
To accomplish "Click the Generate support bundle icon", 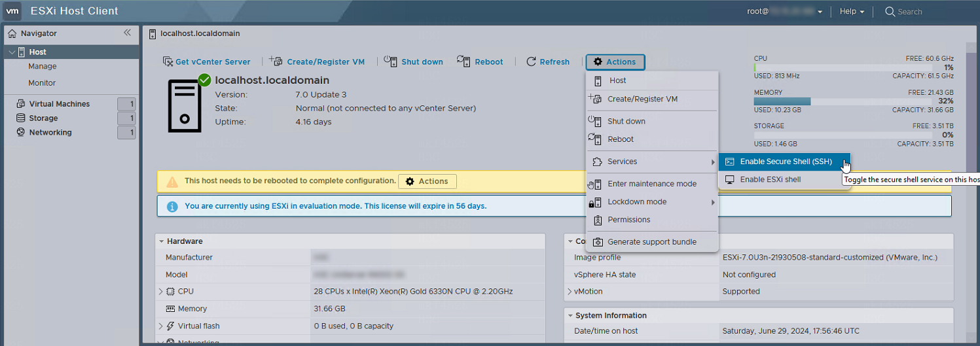I will click(x=597, y=242).
